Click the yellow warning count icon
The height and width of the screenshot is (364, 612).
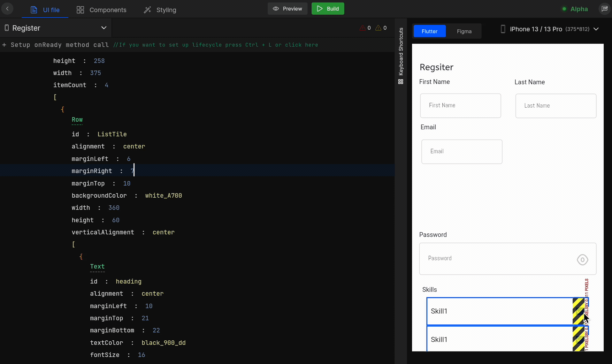[378, 28]
